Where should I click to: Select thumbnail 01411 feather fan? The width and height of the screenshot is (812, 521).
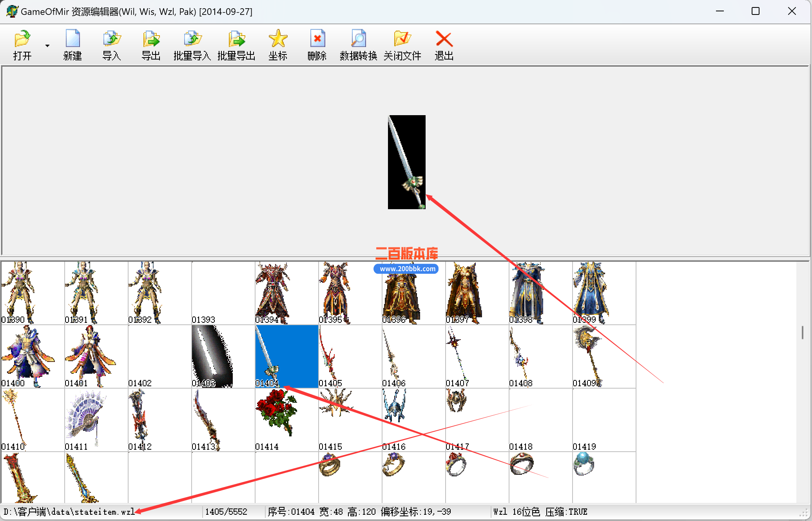pyautogui.click(x=96, y=420)
